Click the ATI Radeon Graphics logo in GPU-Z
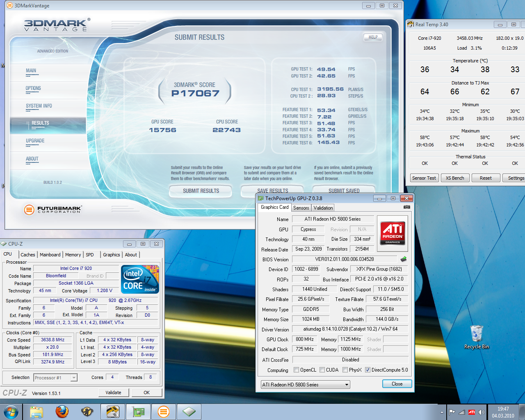This screenshot has width=525, height=420. click(393, 233)
